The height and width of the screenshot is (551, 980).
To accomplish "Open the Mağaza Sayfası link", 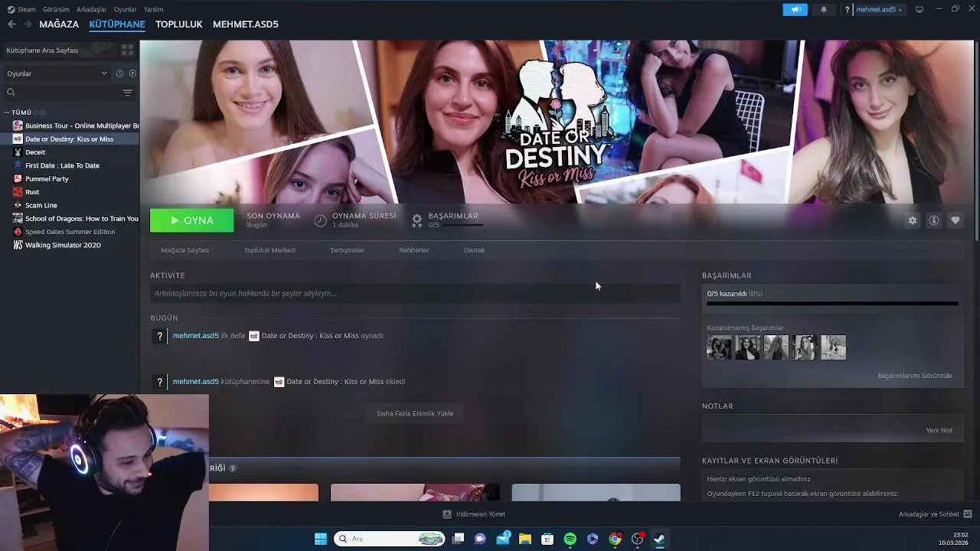I will 185,250.
